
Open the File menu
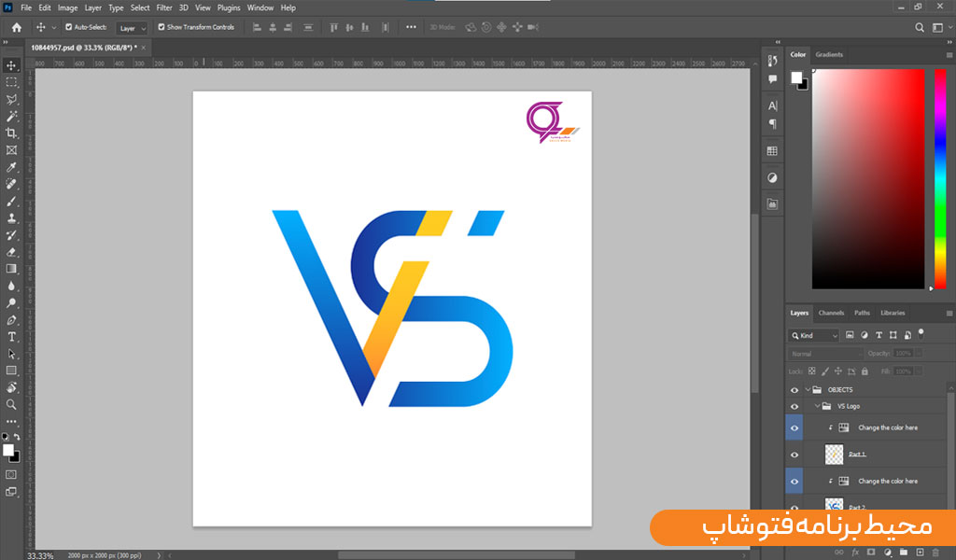(25, 7)
